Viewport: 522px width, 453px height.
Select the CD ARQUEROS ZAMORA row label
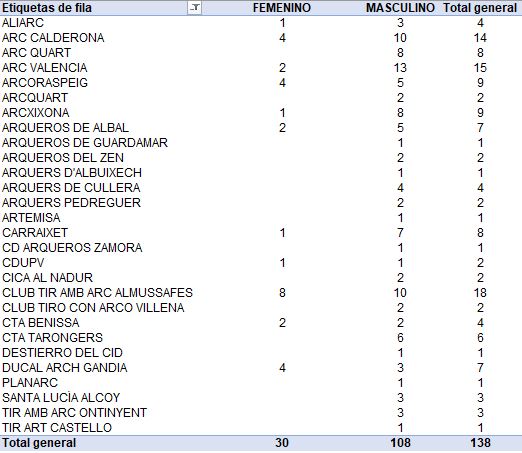72,248
